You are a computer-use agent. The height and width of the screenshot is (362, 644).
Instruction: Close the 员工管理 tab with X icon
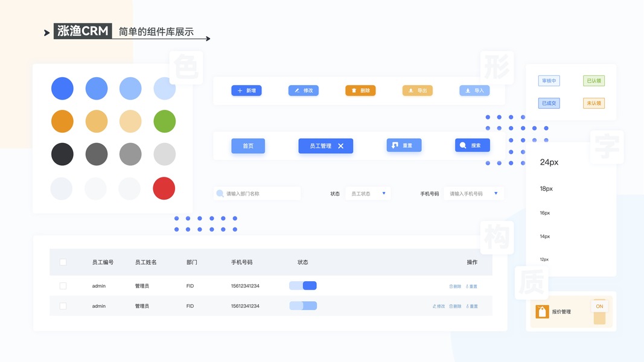341,145
